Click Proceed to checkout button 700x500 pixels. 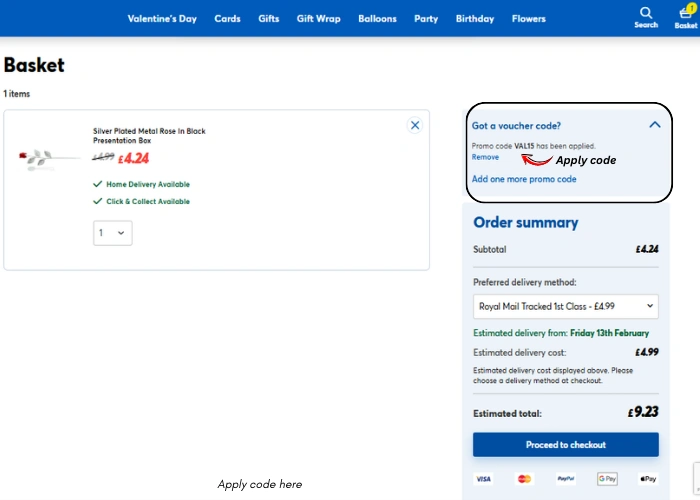(565, 444)
